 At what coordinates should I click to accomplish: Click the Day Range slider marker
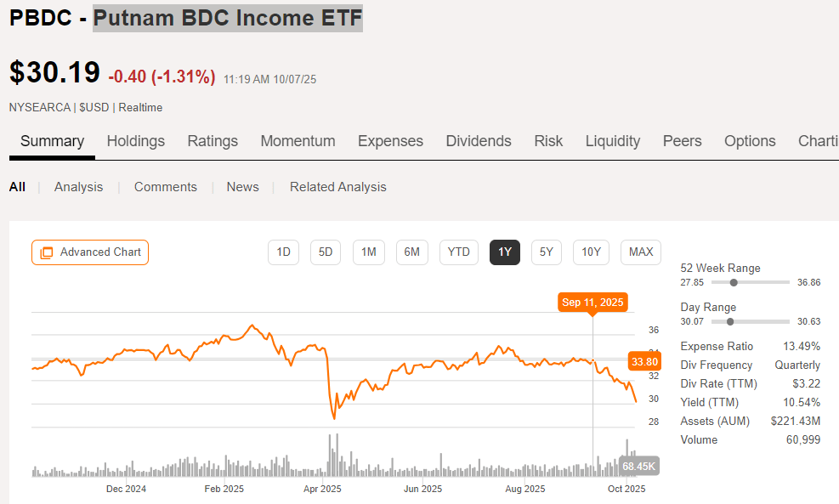[730, 321]
